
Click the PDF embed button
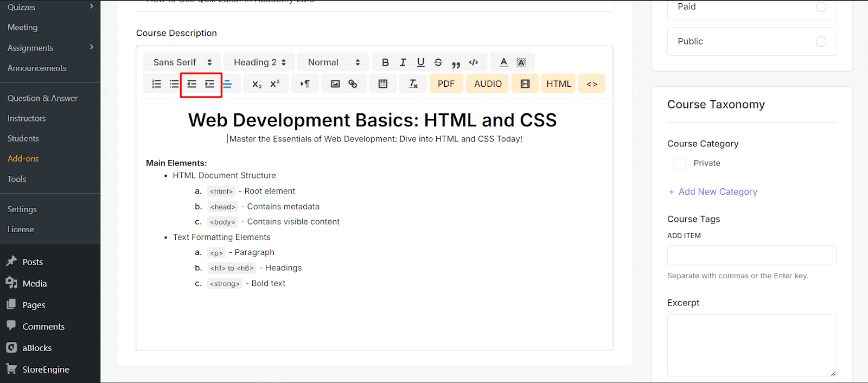pyautogui.click(x=446, y=84)
